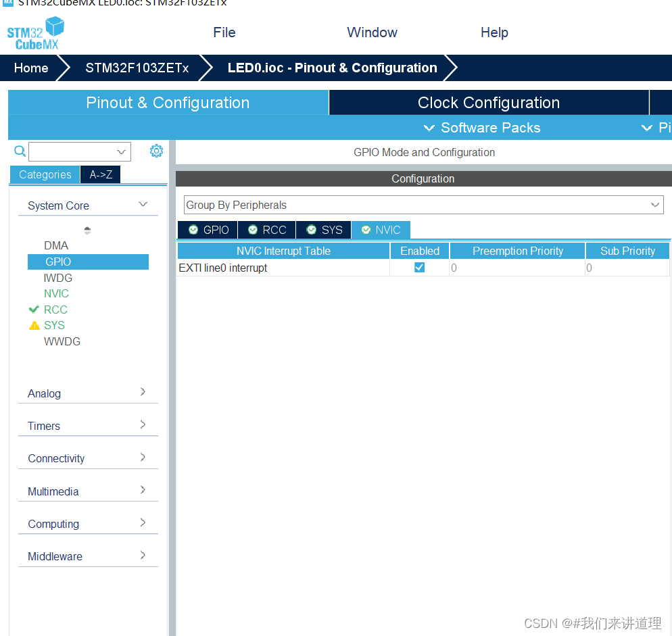Expand the Middleware category
Image resolution: width=672 pixels, height=636 pixels.
pos(143,555)
